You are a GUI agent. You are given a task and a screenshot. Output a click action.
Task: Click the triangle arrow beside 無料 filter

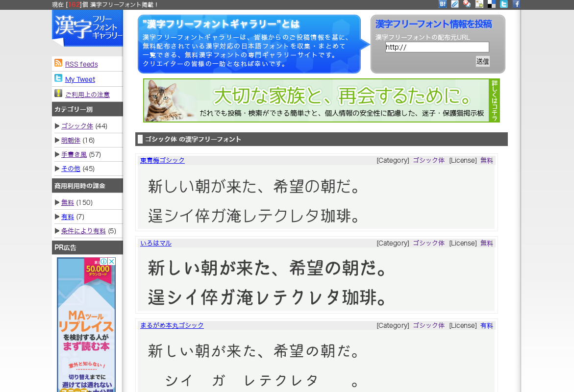coord(57,202)
